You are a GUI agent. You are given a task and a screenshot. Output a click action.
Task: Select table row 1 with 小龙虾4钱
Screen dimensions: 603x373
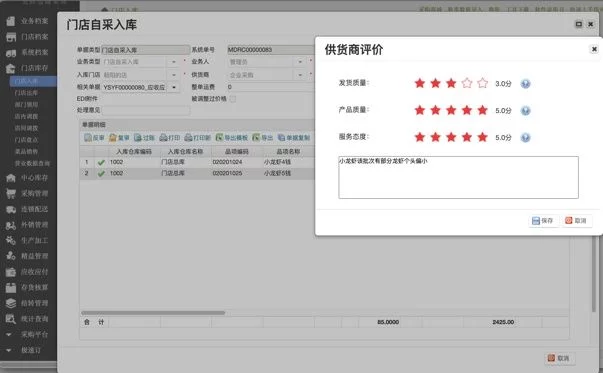(197, 162)
